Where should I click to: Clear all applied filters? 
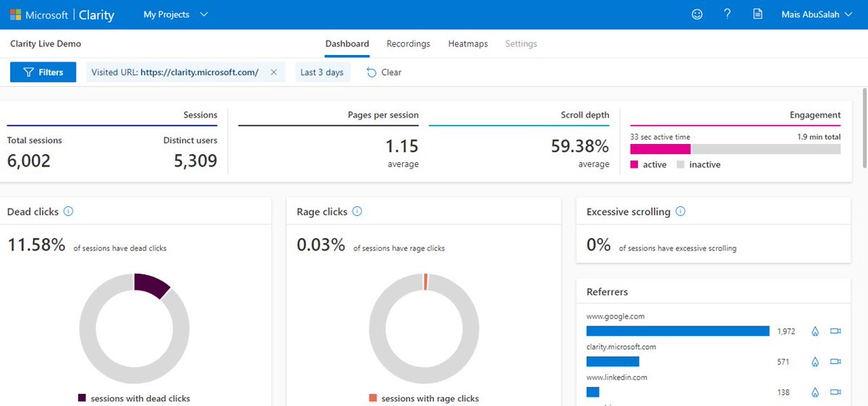click(x=384, y=72)
